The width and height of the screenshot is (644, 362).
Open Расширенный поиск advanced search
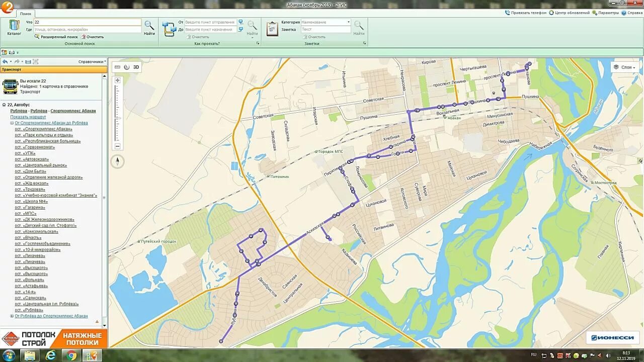pos(56,37)
